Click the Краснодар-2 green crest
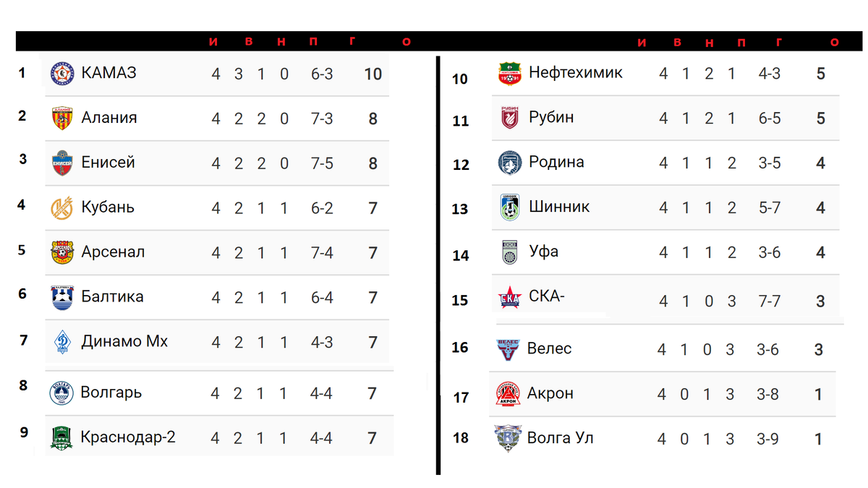The image size is (868, 488). coord(61,437)
